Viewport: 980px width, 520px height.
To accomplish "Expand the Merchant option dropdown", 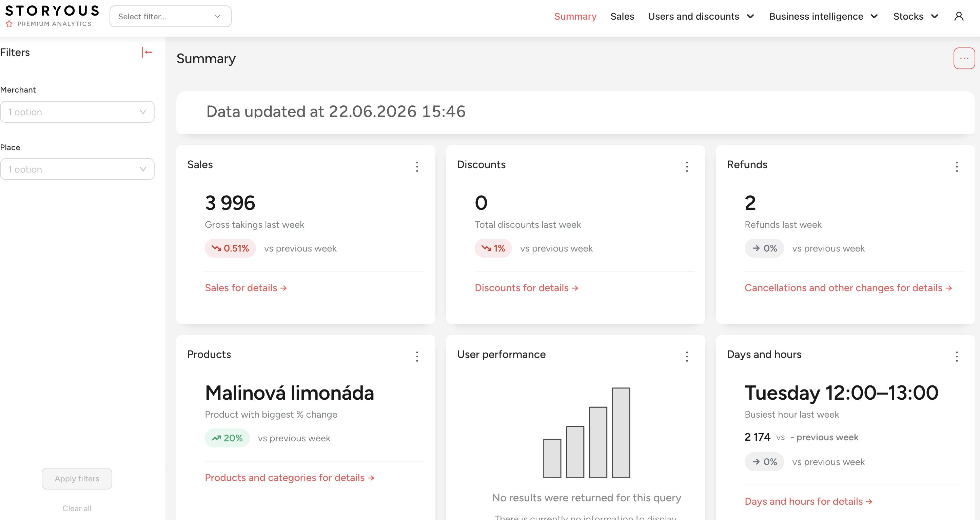I will pyautogui.click(x=77, y=112).
